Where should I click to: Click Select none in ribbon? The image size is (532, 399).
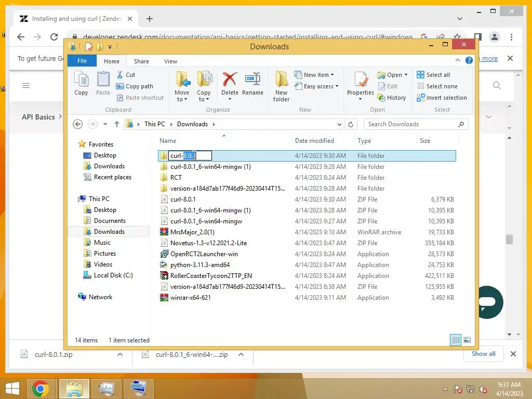click(x=437, y=86)
